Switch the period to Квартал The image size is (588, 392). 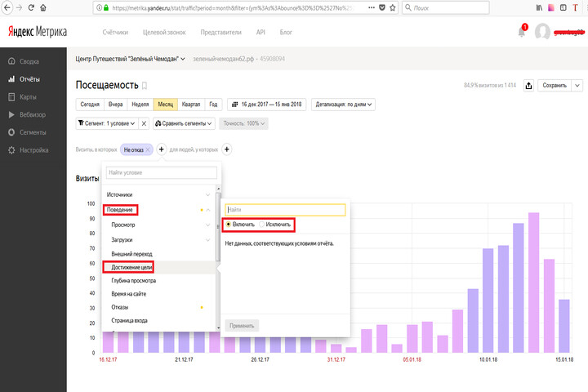[x=191, y=105]
